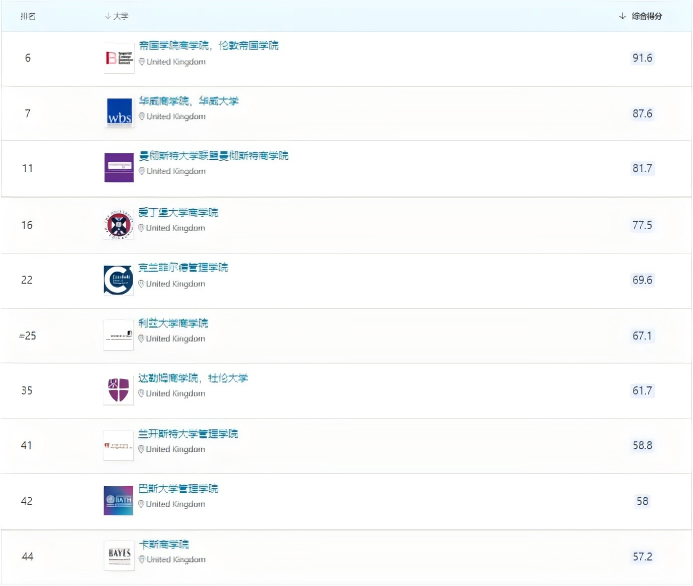
Task: Click rank number 16
Action: pyautogui.click(x=27, y=225)
